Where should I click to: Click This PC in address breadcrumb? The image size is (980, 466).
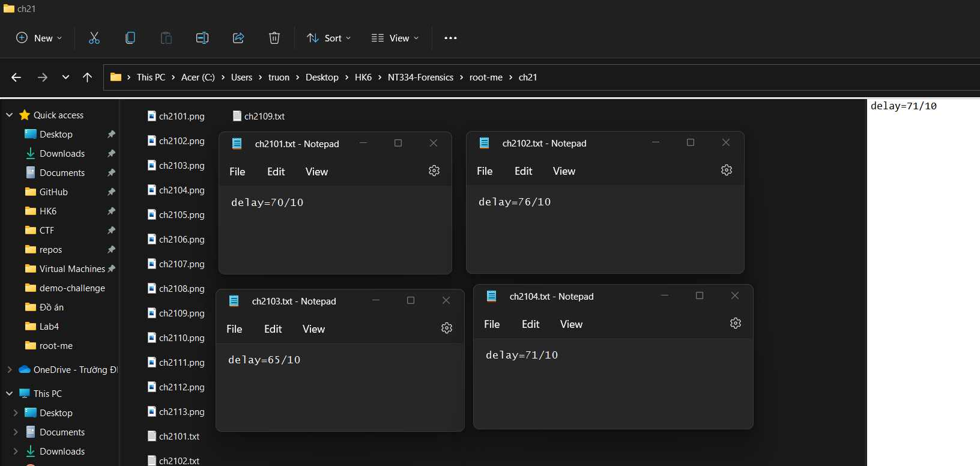tap(151, 77)
